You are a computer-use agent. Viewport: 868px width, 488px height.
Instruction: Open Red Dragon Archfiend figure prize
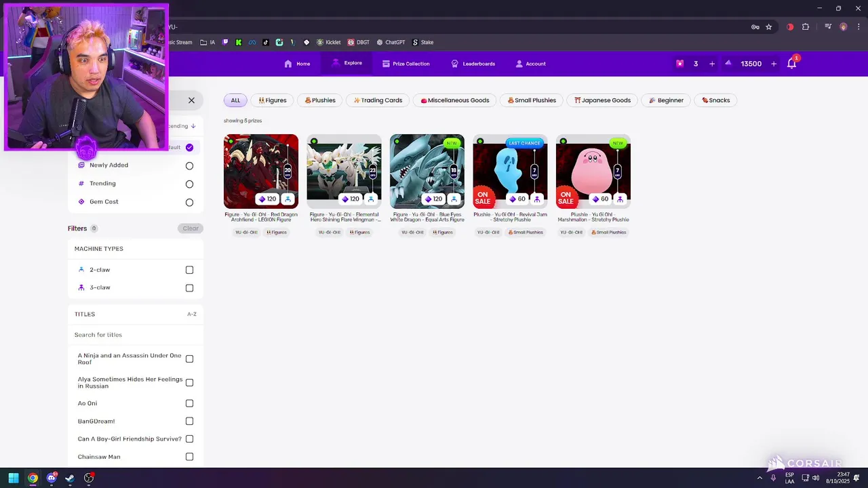(261, 171)
